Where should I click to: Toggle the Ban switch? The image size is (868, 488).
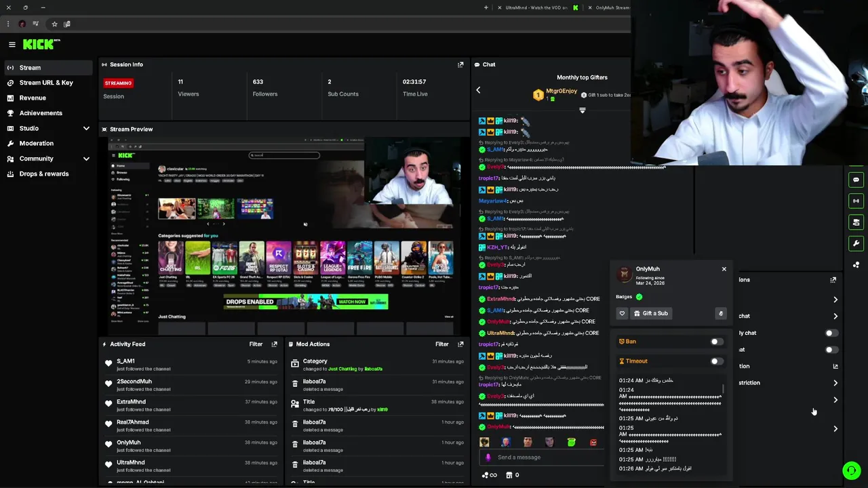[x=716, y=342]
